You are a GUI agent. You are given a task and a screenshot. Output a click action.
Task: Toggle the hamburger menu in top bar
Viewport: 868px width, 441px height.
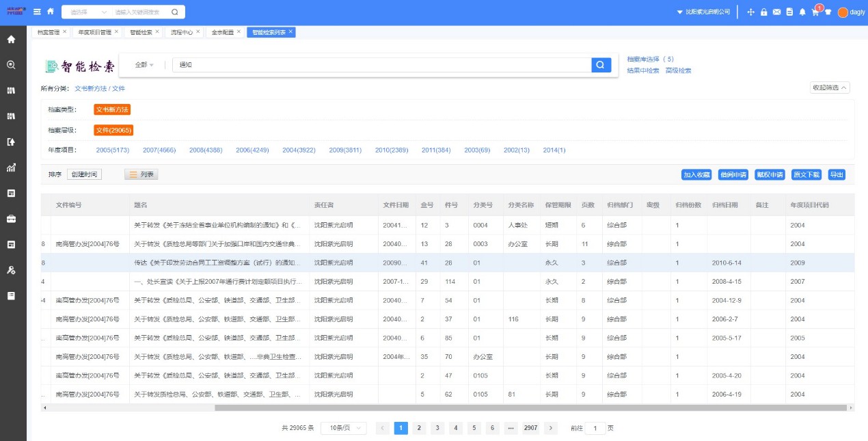37,12
